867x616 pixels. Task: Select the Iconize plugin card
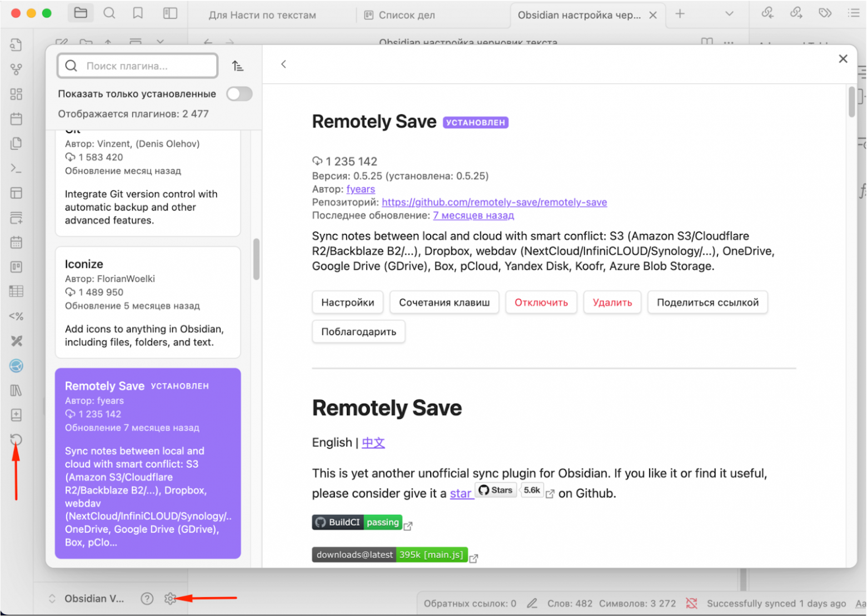(x=148, y=303)
